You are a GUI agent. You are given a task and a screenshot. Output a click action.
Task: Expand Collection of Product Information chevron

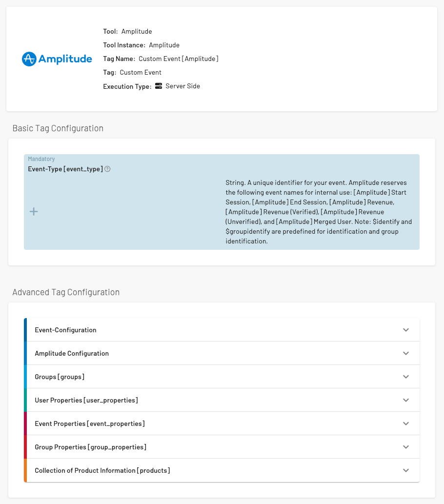[405, 470]
